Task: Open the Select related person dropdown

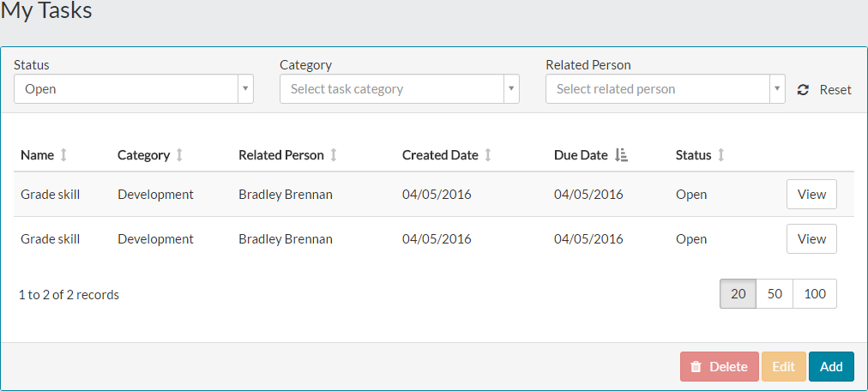Action: coord(666,89)
